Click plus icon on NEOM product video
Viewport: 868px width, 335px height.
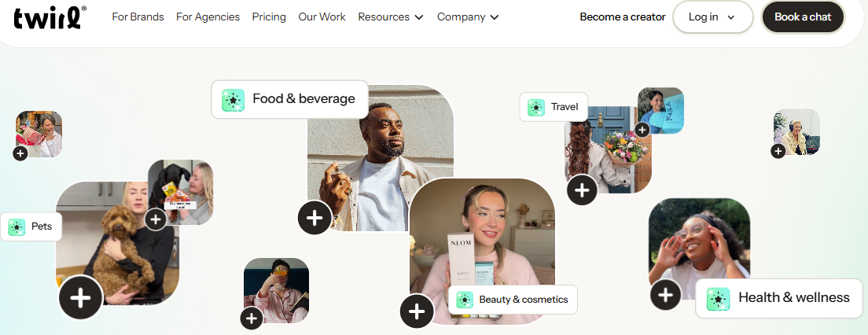(x=417, y=311)
